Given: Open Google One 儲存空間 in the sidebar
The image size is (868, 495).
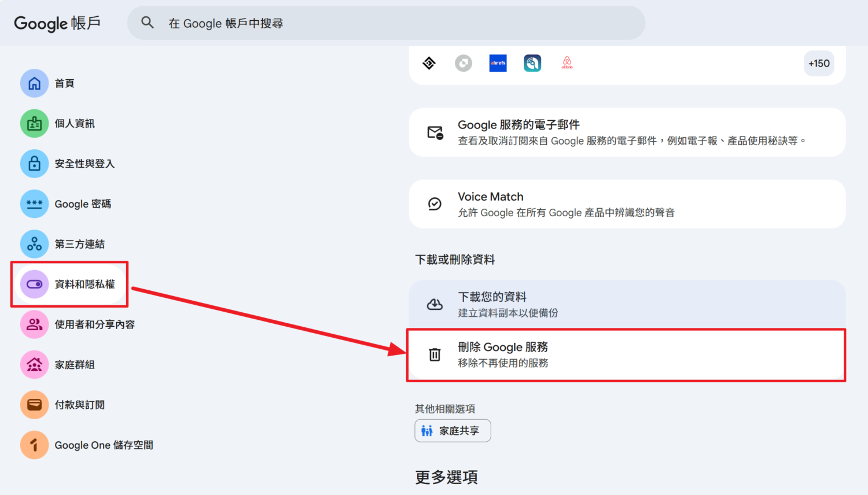Looking at the screenshot, I should coord(87,445).
